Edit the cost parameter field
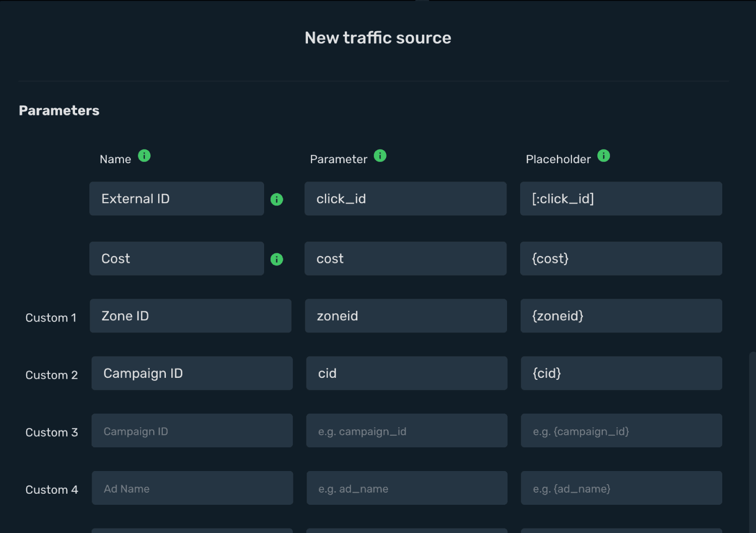The height and width of the screenshot is (533, 756). (405, 258)
